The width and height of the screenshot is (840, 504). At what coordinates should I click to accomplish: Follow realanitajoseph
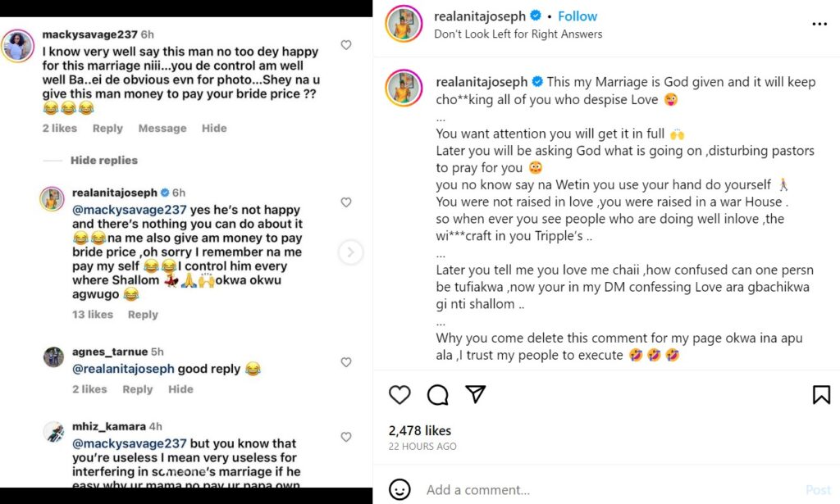click(x=577, y=16)
